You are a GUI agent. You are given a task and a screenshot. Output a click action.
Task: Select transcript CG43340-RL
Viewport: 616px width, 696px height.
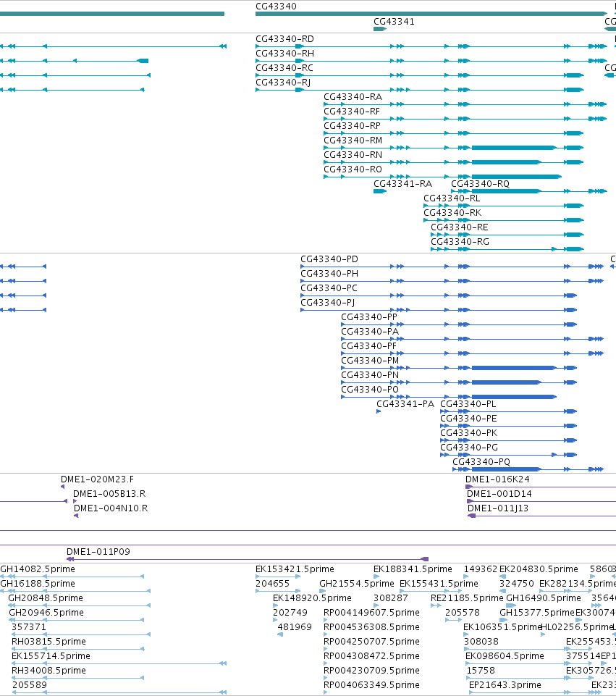[x=452, y=198]
